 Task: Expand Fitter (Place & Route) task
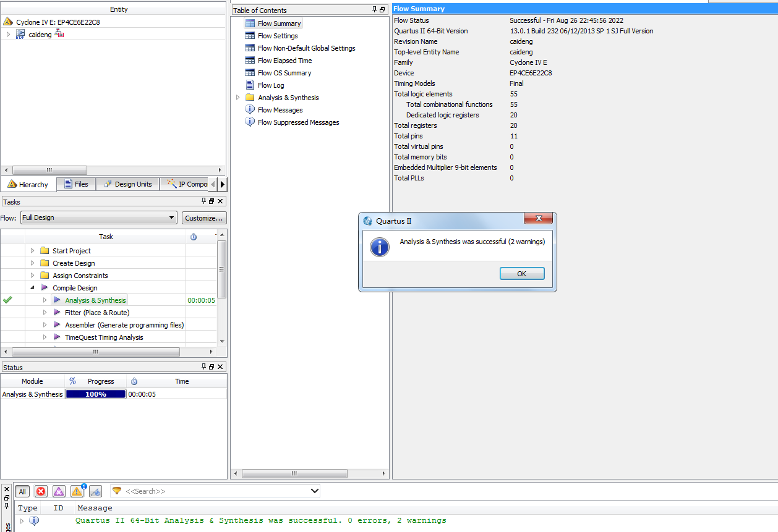(x=45, y=313)
